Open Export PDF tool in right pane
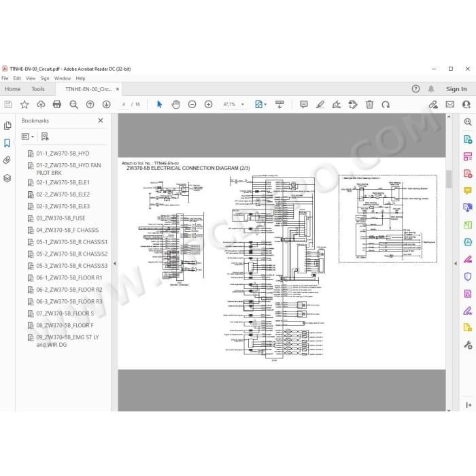Viewport: 476px width, 476px height. [468, 139]
